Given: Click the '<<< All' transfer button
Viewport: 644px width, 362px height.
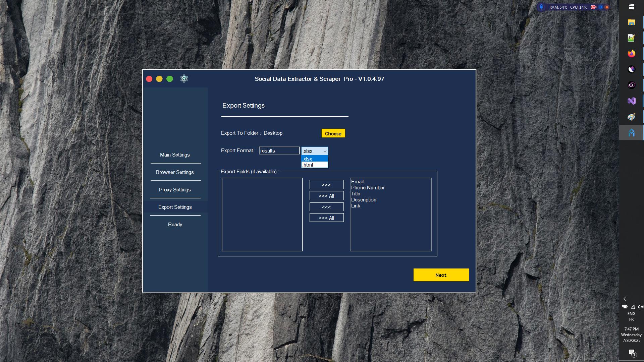Looking at the screenshot, I should [326, 218].
